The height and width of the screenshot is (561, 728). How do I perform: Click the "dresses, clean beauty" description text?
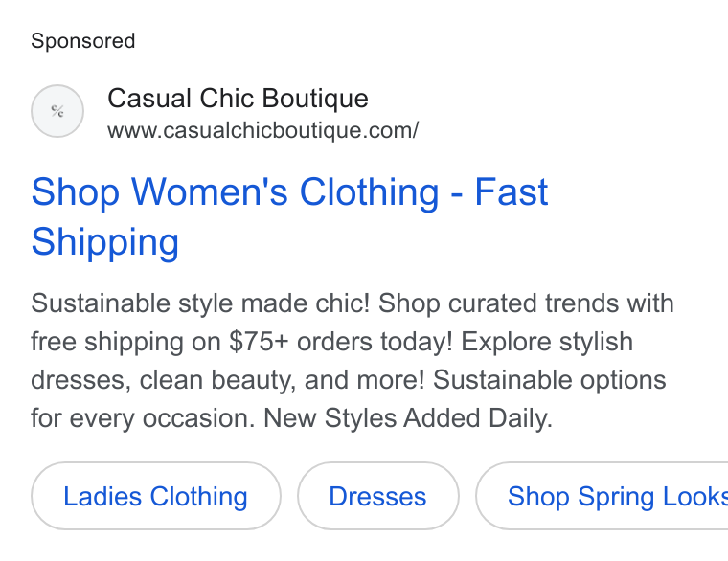[x=164, y=380]
